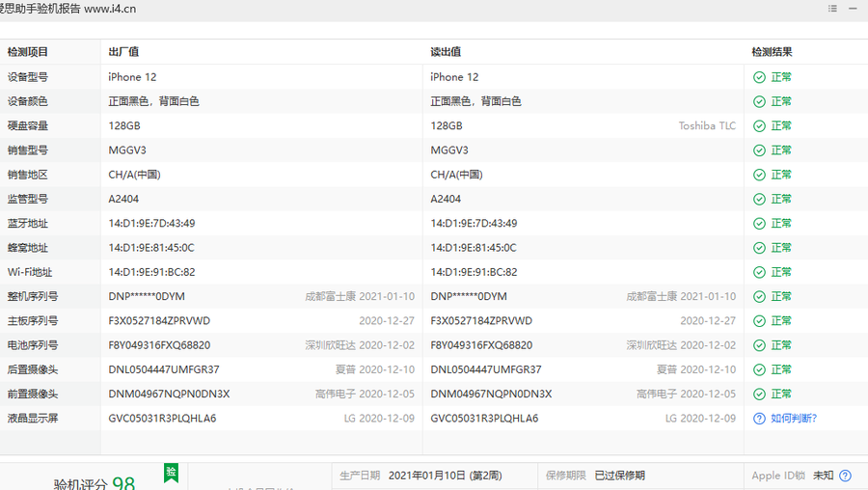
Task: Click the score value 98
Action: tap(123, 483)
